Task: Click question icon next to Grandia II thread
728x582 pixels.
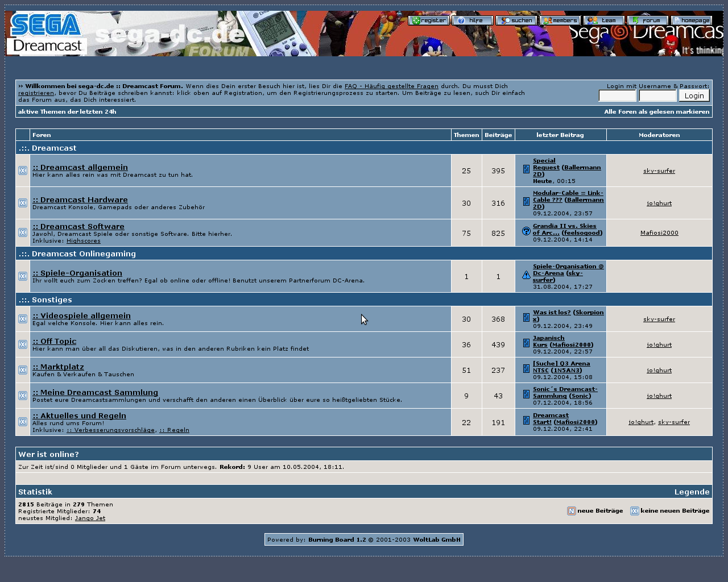Action: 526,231
